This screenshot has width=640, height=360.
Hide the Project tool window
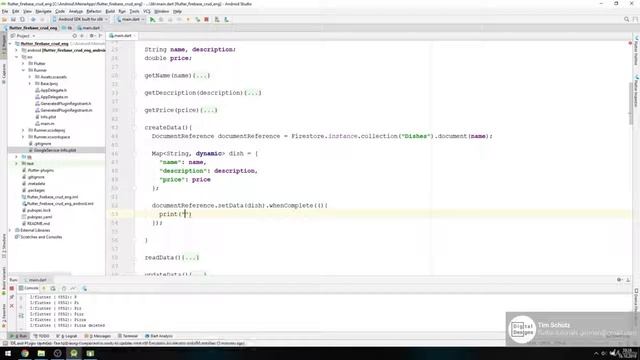click(100, 36)
